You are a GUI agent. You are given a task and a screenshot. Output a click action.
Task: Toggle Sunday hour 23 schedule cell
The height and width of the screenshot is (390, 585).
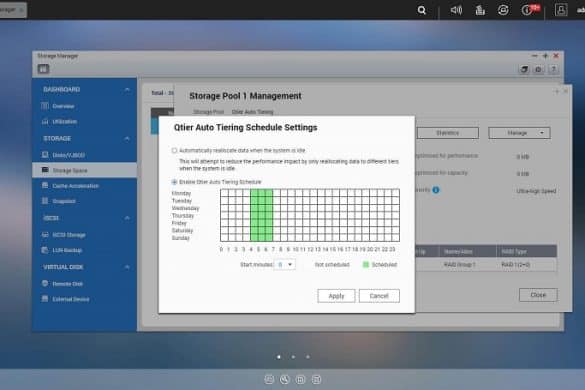396,238
